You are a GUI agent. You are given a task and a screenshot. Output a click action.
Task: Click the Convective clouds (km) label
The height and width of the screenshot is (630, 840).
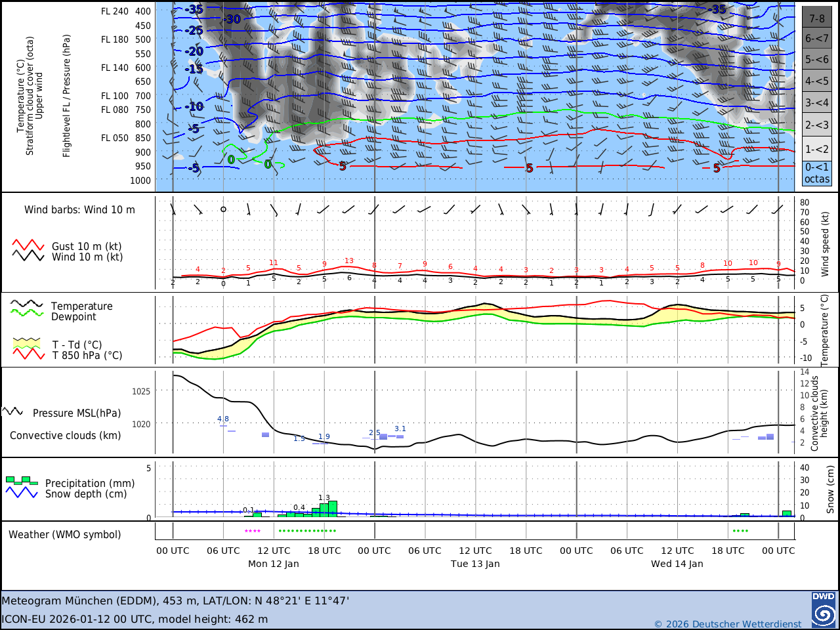coord(66,436)
